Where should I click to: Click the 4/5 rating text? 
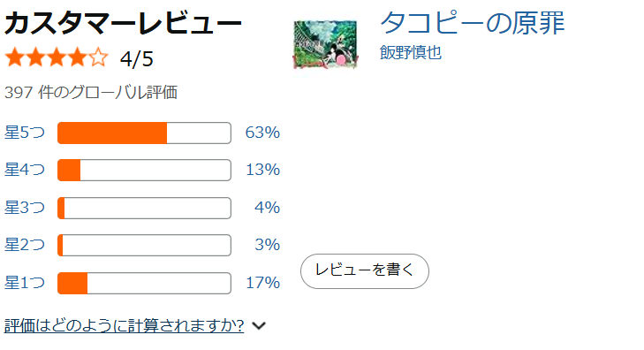point(137,58)
